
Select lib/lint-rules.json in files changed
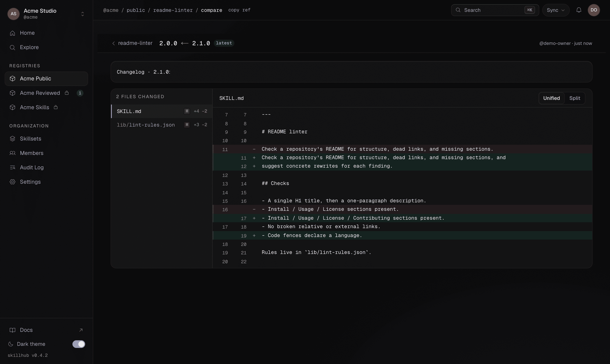(x=162, y=125)
